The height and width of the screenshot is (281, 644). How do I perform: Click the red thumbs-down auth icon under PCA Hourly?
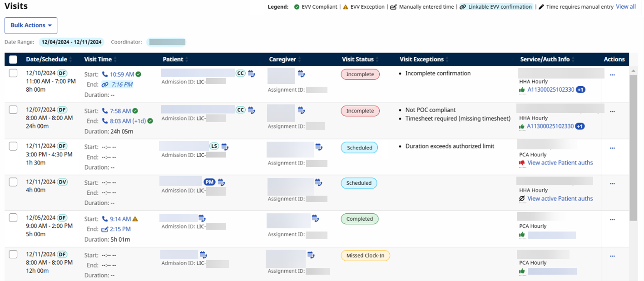click(522, 163)
